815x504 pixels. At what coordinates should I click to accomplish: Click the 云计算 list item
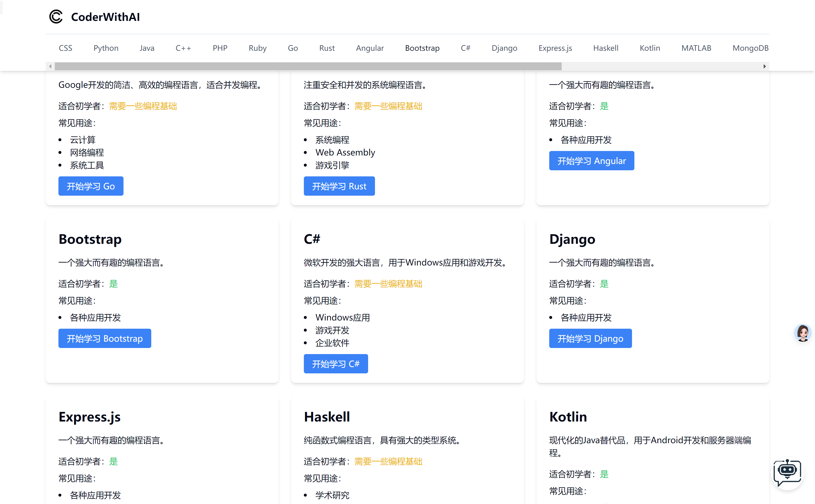click(x=83, y=140)
